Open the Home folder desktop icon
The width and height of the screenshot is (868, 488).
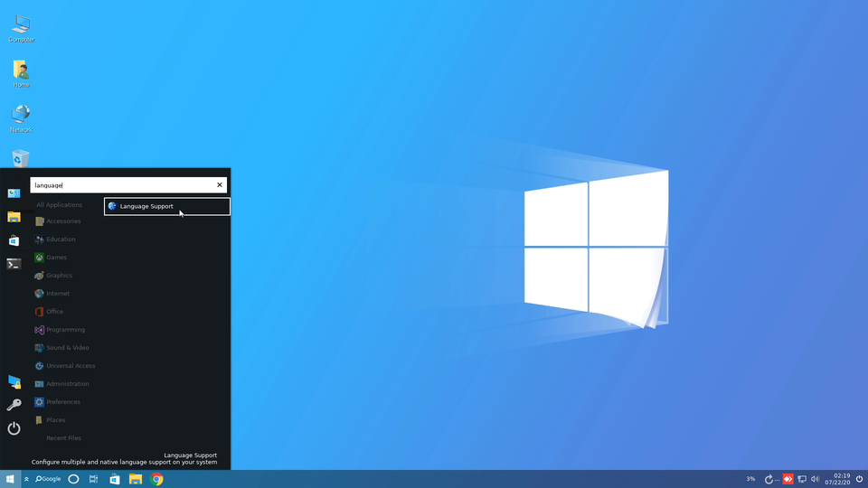pos(21,73)
